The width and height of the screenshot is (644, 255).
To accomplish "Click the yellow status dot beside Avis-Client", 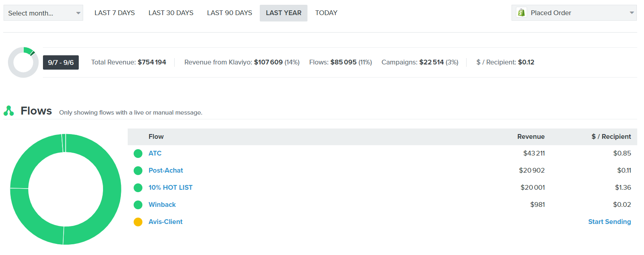I will pos(138,222).
